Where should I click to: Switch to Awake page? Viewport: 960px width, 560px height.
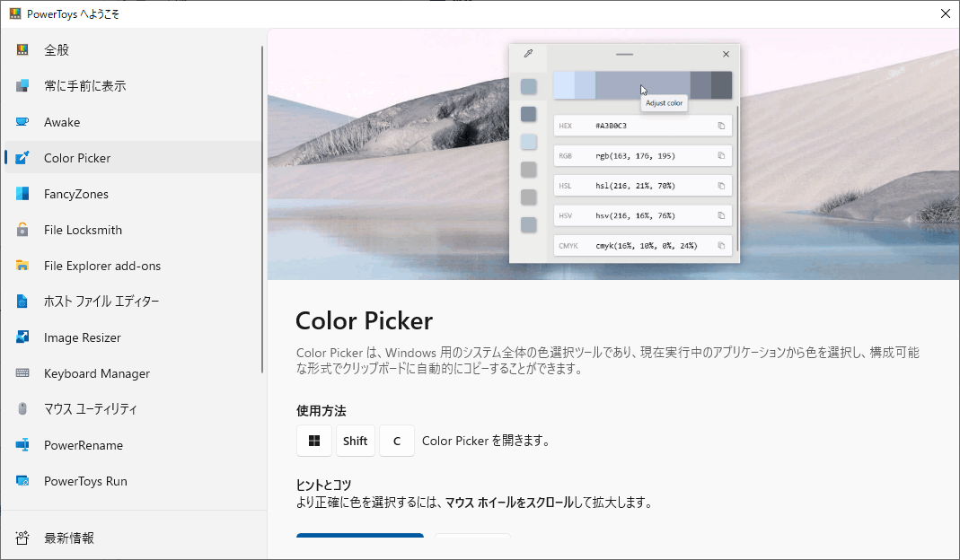click(x=133, y=122)
